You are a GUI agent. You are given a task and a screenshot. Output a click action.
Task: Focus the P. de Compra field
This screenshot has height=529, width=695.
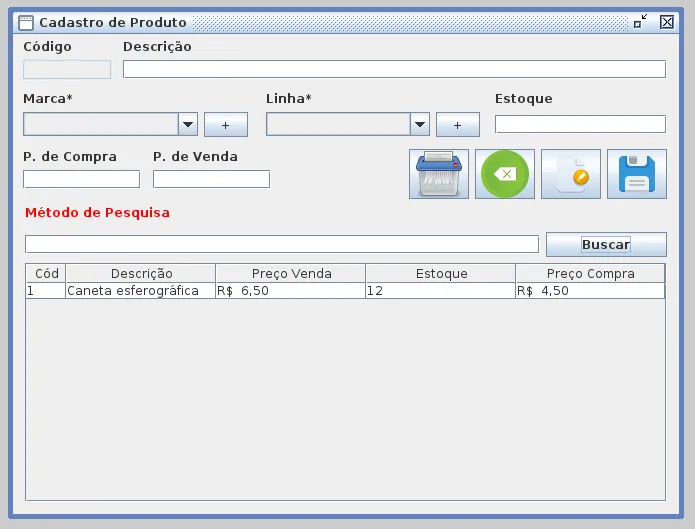point(82,179)
